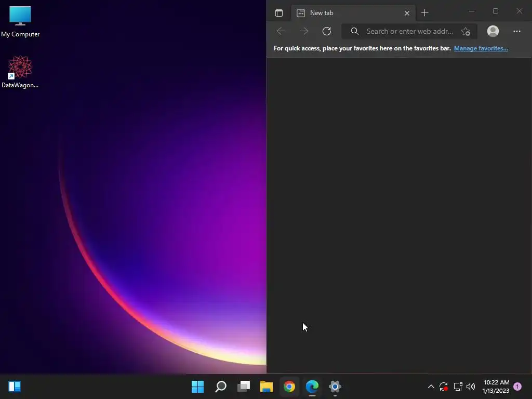Image resolution: width=532 pixels, height=399 pixels.
Task: Open File Explorer from taskbar
Action: pyautogui.click(x=267, y=387)
